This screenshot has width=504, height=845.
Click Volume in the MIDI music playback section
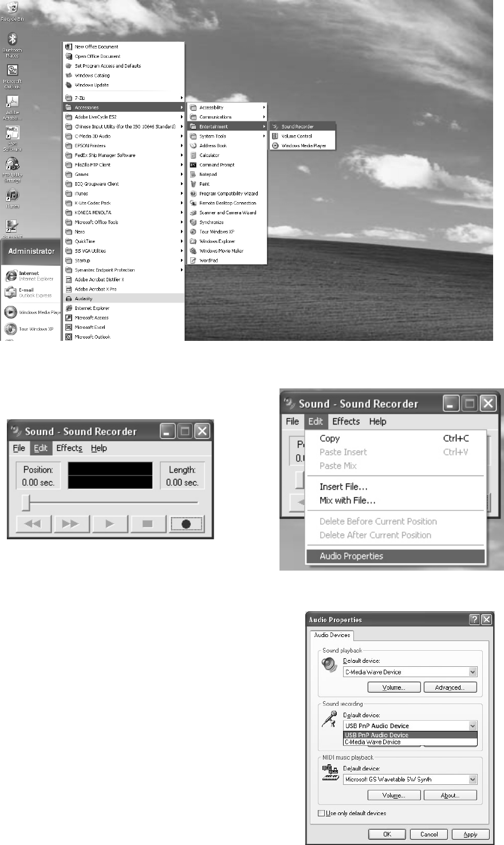point(394,795)
